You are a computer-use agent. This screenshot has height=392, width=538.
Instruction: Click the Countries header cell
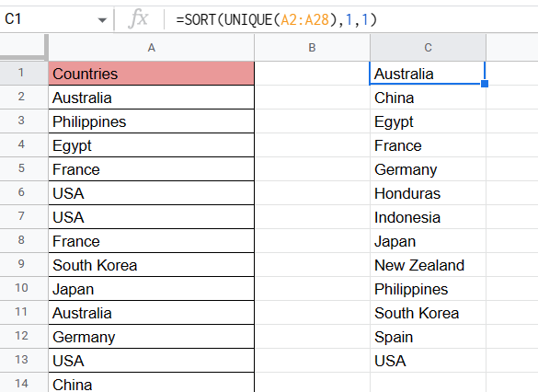(152, 74)
